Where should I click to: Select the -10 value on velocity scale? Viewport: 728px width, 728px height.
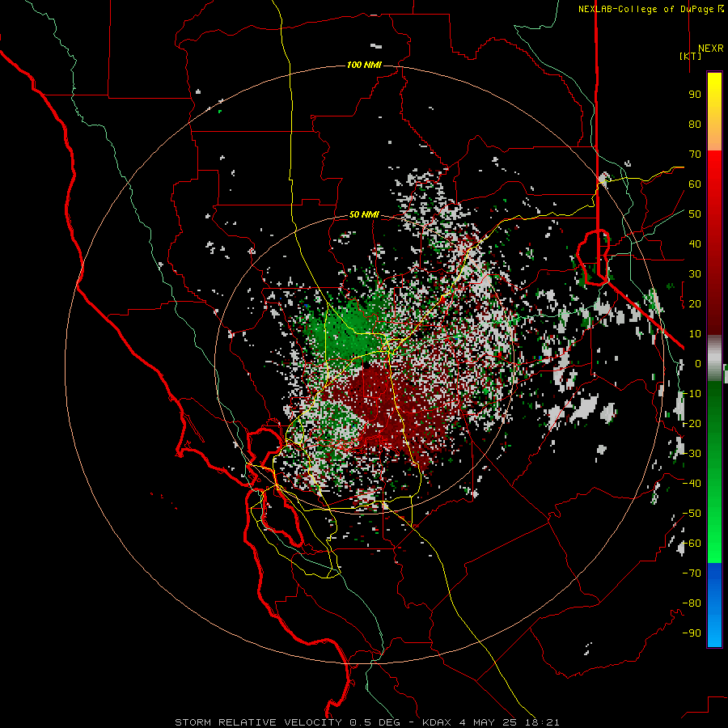point(692,394)
